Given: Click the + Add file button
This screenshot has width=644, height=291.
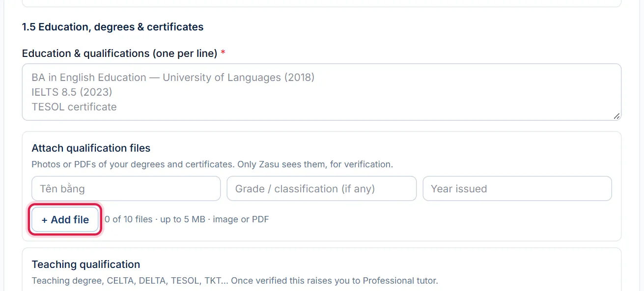Looking at the screenshot, I should click(x=65, y=219).
